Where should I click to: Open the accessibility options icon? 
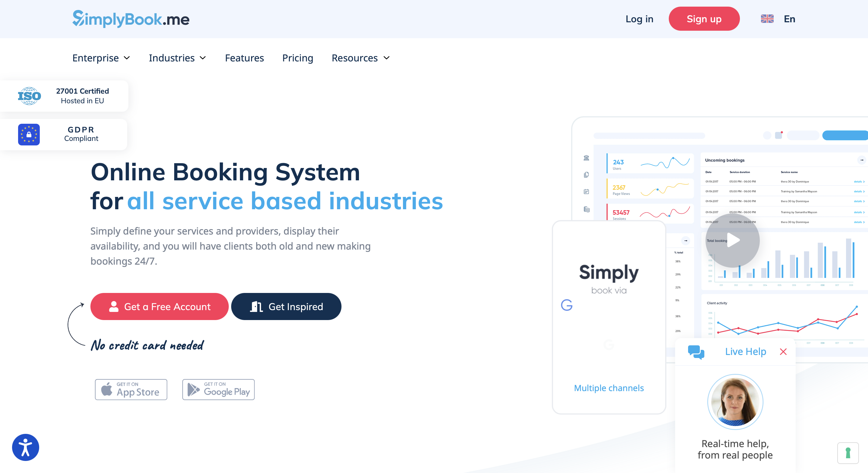point(25,447)
